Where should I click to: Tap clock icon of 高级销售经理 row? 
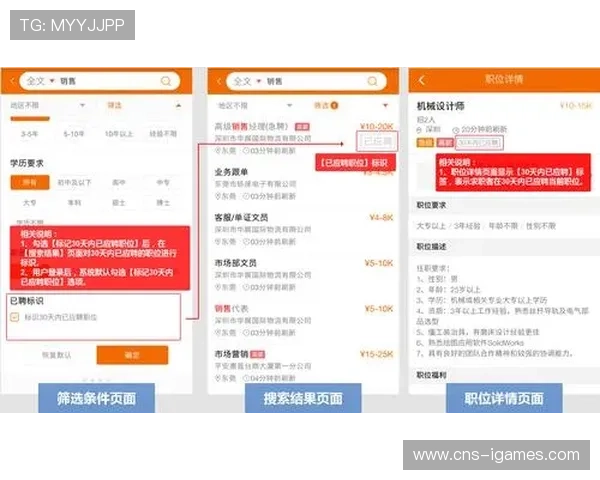pyautogui.click(x=246, y=151)
